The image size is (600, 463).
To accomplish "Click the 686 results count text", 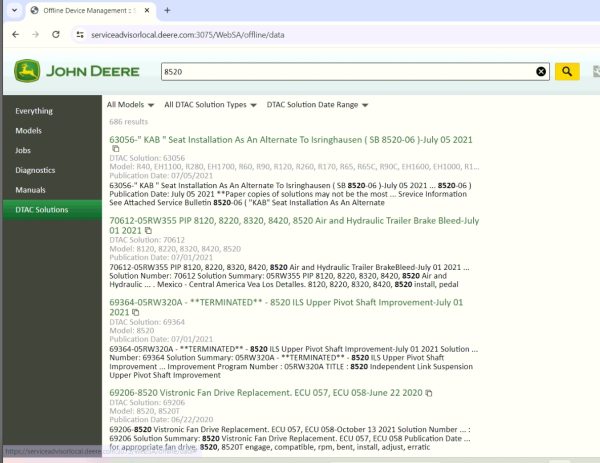I will (x=129, y=122).
